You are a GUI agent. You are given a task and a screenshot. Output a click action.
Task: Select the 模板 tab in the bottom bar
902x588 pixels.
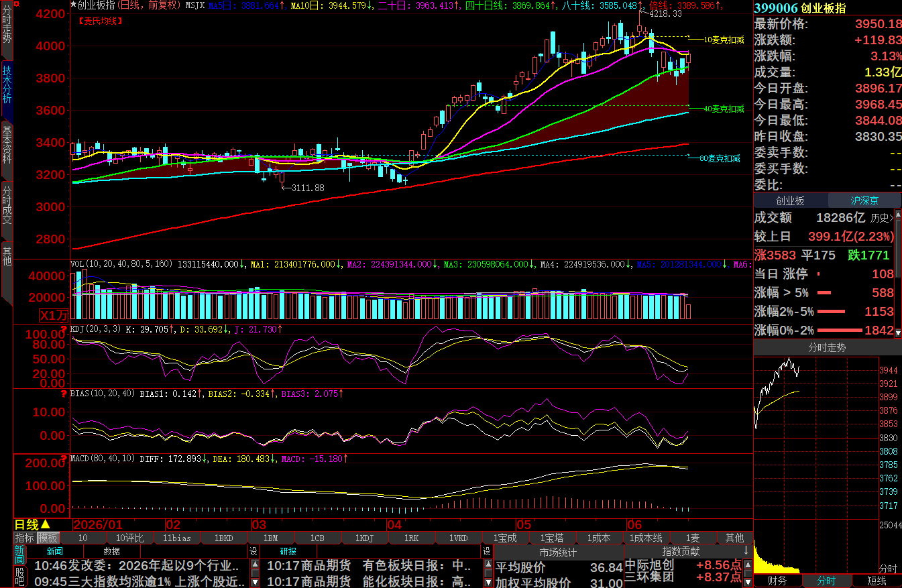[48, 538]
